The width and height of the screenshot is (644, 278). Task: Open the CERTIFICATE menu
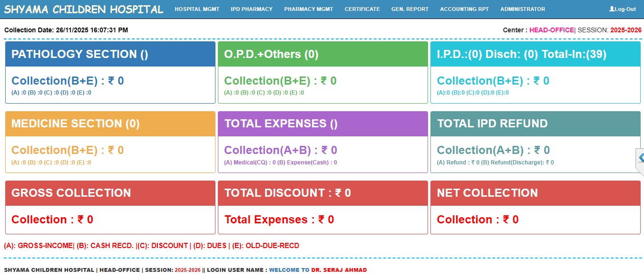[x=362, y=9]
